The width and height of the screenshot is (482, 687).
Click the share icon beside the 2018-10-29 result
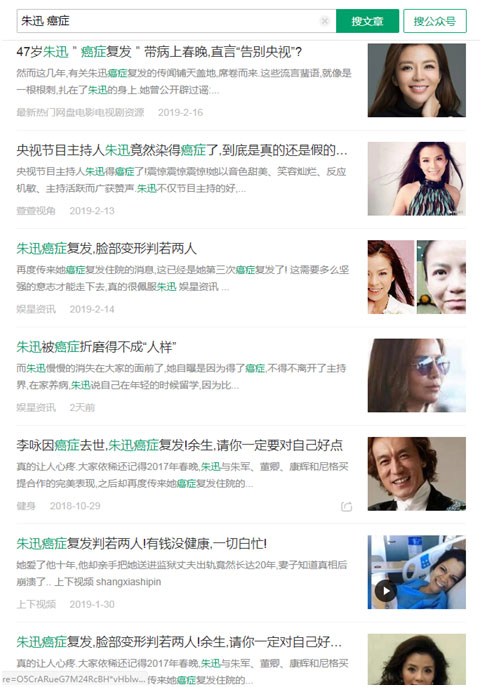(346, 506)
